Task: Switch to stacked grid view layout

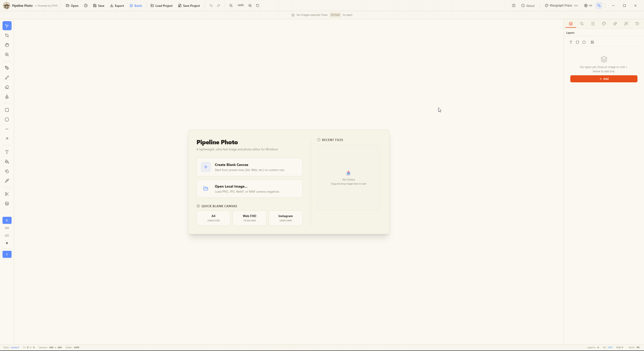Action: (x=7, y=243)
